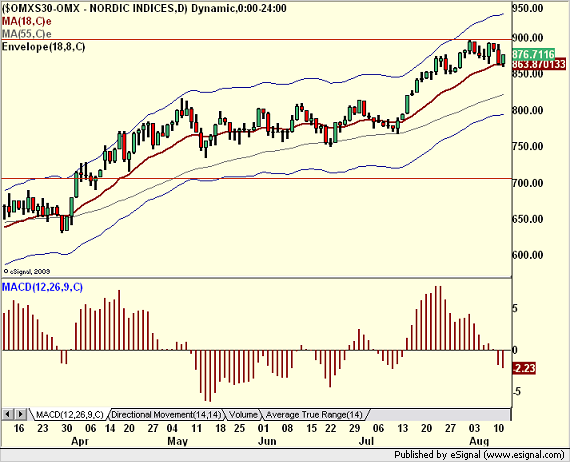570x462 pixels.
Task: Click the MACD(12,26,9,C) panel label
Action: click(x=42, y=287)
